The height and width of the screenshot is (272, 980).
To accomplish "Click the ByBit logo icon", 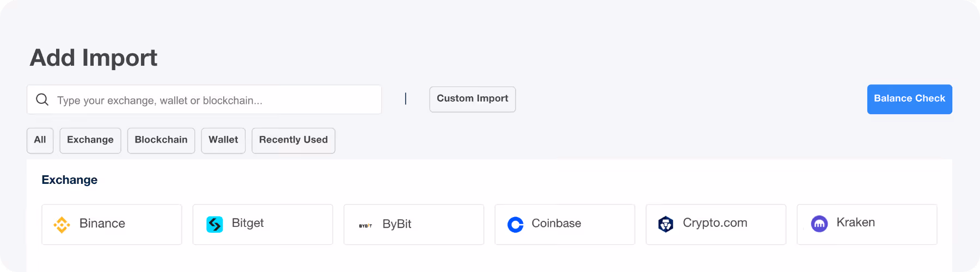I will 365,225.
